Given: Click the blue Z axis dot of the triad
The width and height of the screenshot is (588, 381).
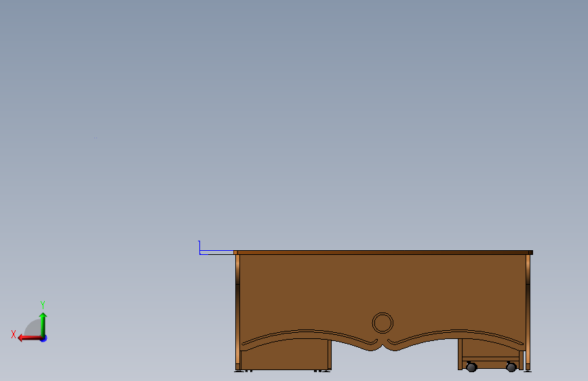Looking at the screenshot, I should pyautogui.click(x=44, y=338).
